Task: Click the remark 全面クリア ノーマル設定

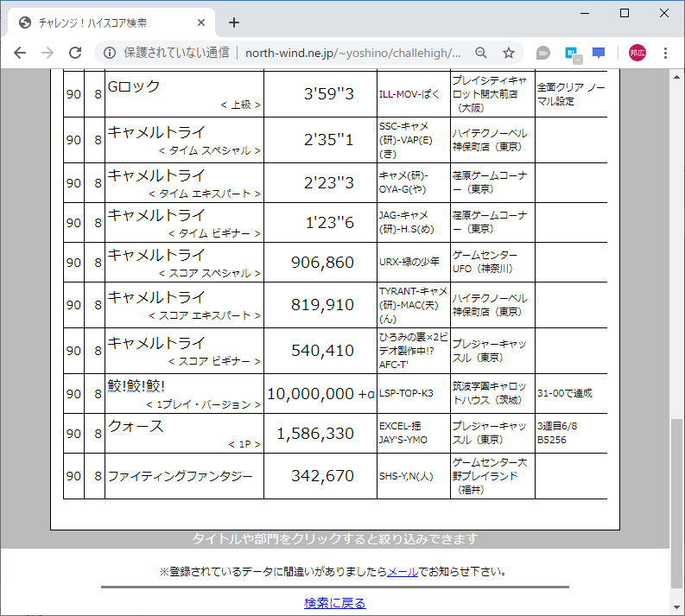Action: point(571,94)
